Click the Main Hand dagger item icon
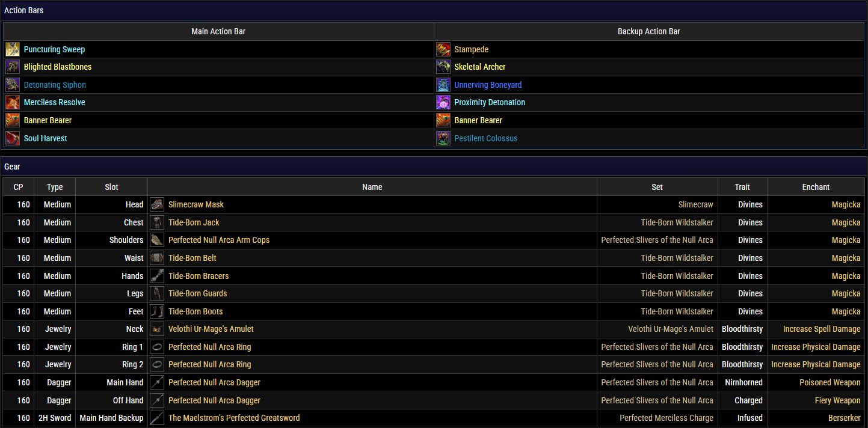This screenshot has width=868, height=428. point(157,382)
